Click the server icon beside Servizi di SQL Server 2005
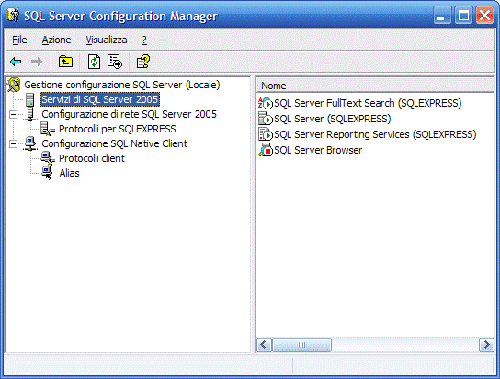Viewport: 500px width, 379px height. pyautogui.click(x=30, y=100)
